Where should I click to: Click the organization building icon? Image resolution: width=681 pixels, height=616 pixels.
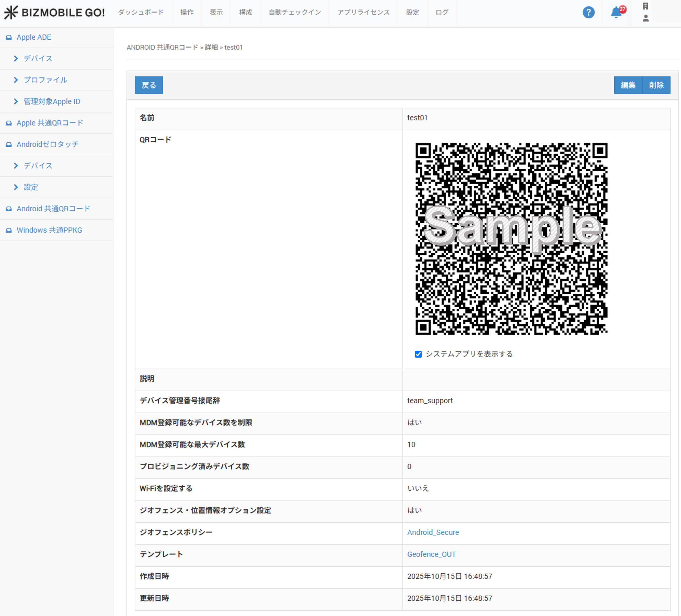click(645, 6)
